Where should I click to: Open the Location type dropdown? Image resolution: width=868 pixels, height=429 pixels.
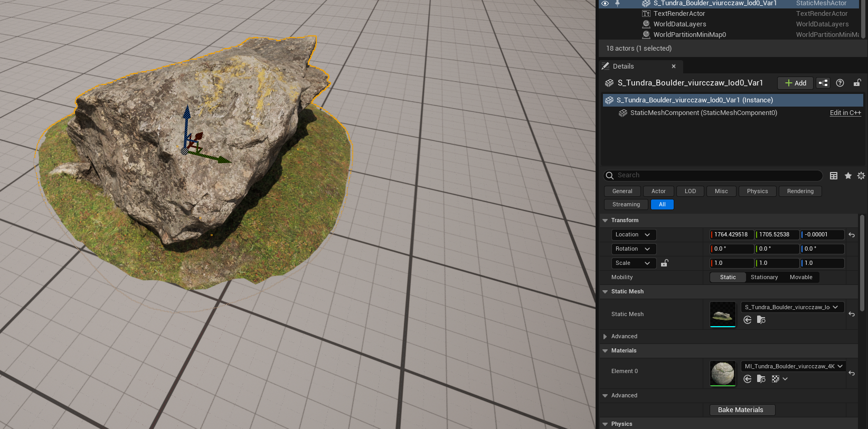[634, 235]
